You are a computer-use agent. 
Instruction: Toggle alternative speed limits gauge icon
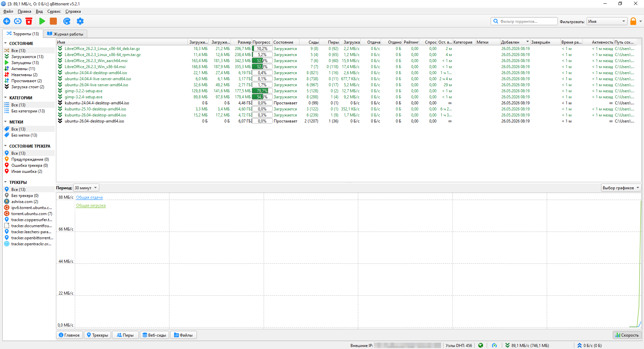(494, 345)
